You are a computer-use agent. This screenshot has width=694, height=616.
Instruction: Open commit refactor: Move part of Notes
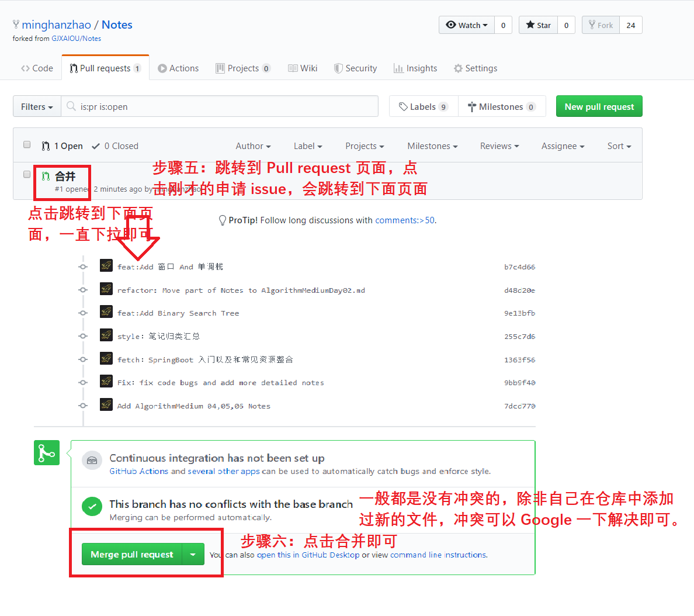[x=241, y=290]
